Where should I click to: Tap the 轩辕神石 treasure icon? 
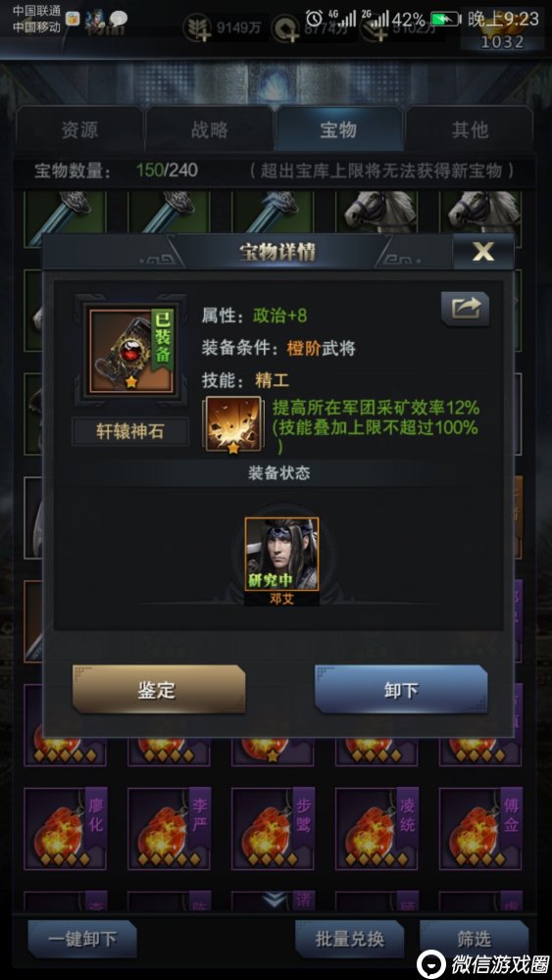point(131,351)
